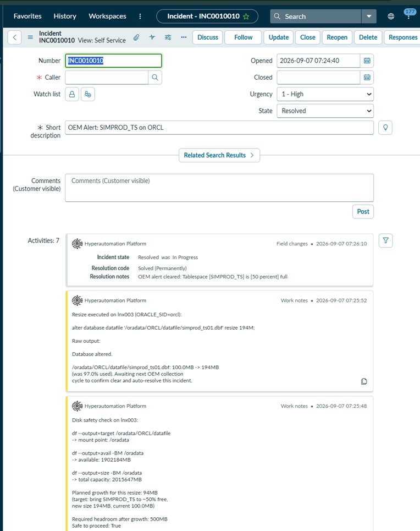Expand the search dropdown arrow
This screenshot has height=531, width=420.
(x=369, y=17)
